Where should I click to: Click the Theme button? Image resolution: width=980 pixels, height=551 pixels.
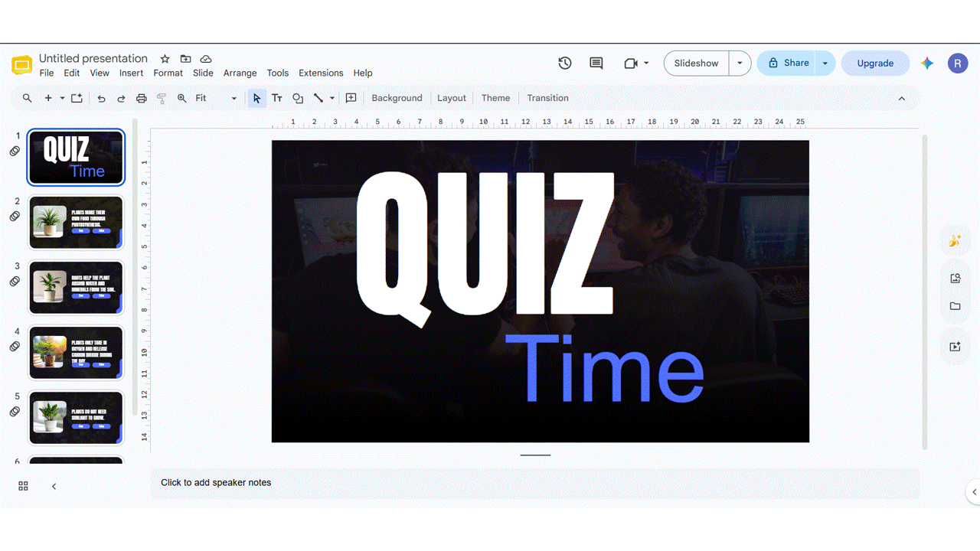[495, 98]
